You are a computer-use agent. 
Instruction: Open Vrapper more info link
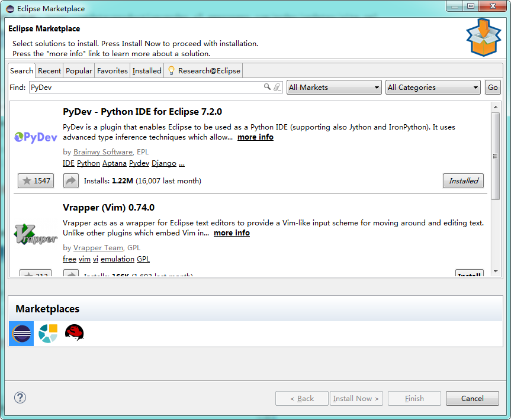(232, 233)
